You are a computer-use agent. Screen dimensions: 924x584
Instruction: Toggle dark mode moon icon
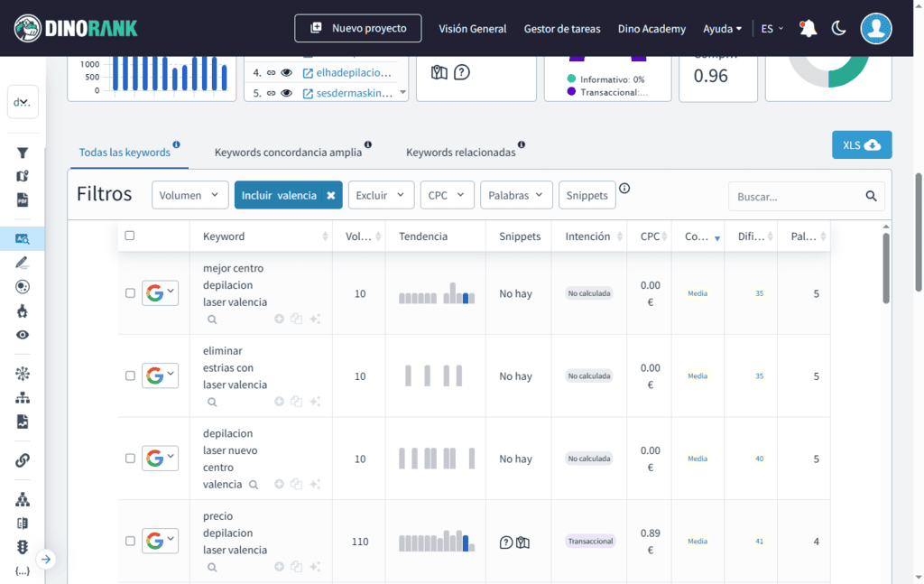point(838,29)
